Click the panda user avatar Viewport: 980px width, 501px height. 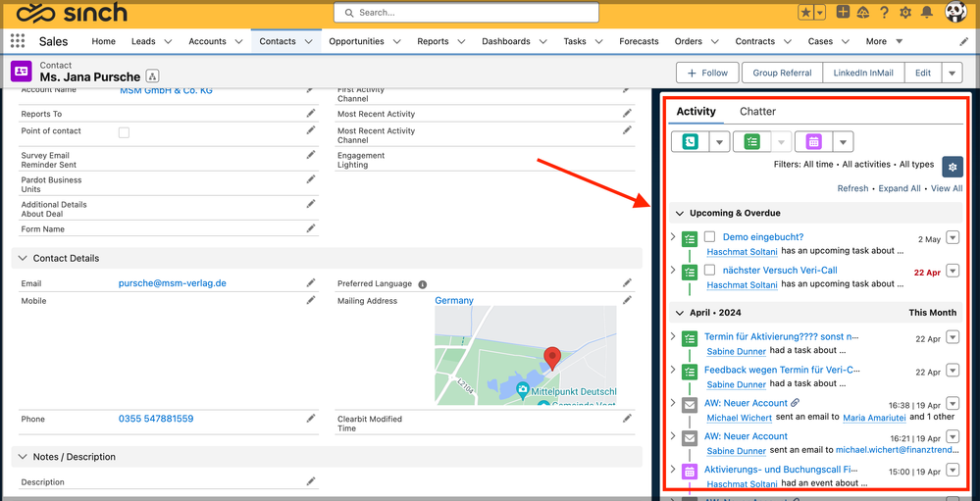tap(955, 12)
